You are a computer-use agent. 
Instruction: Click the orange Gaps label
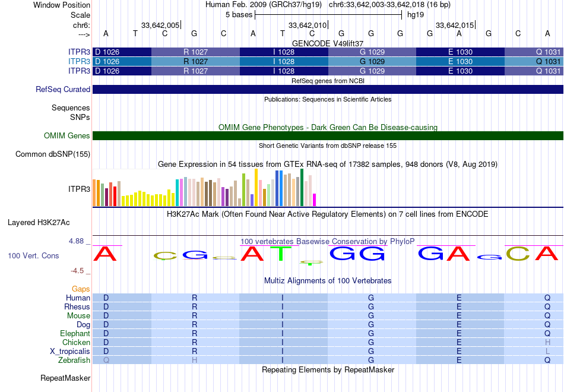pos(81,289)
